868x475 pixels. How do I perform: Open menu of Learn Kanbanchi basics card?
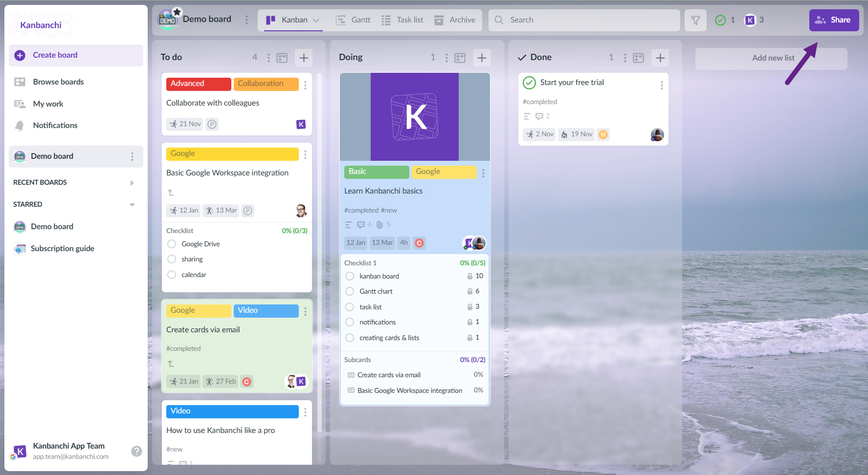click(483, 173)
